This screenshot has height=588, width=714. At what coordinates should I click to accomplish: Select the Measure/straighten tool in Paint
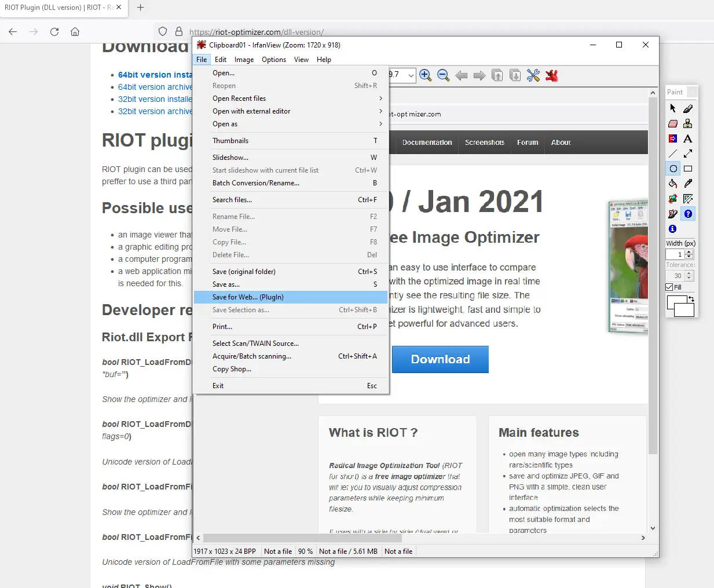688,199
